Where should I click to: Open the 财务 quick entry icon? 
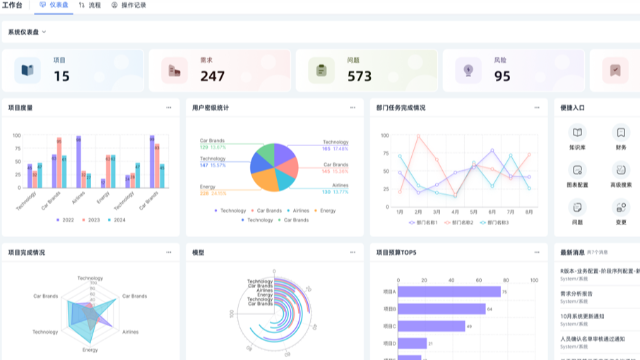pyautogui.click(x=621, y=133)
